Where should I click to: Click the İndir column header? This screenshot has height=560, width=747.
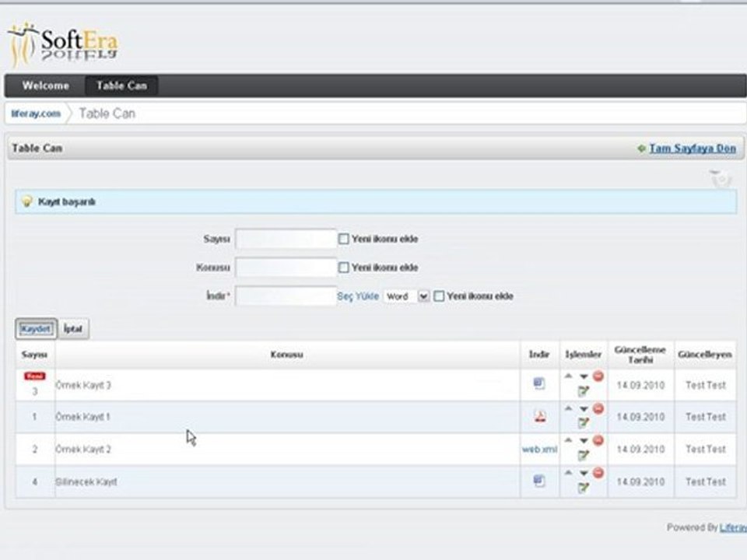[538, 355]
